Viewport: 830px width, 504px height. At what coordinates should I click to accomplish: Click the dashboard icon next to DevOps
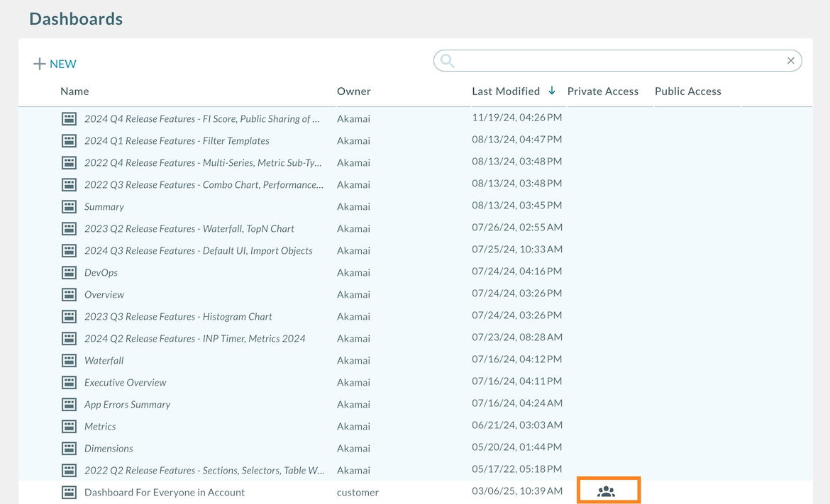69,272
